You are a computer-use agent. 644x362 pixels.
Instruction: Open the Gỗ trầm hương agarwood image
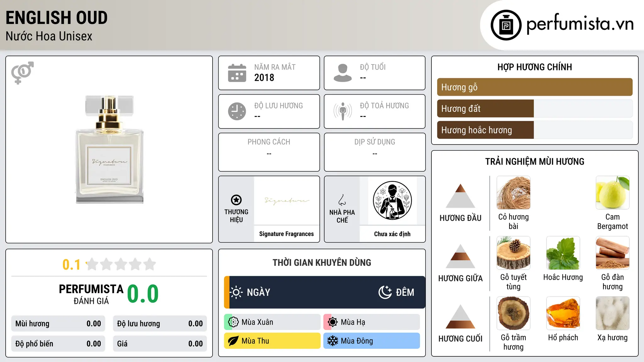tap(514, 313)
